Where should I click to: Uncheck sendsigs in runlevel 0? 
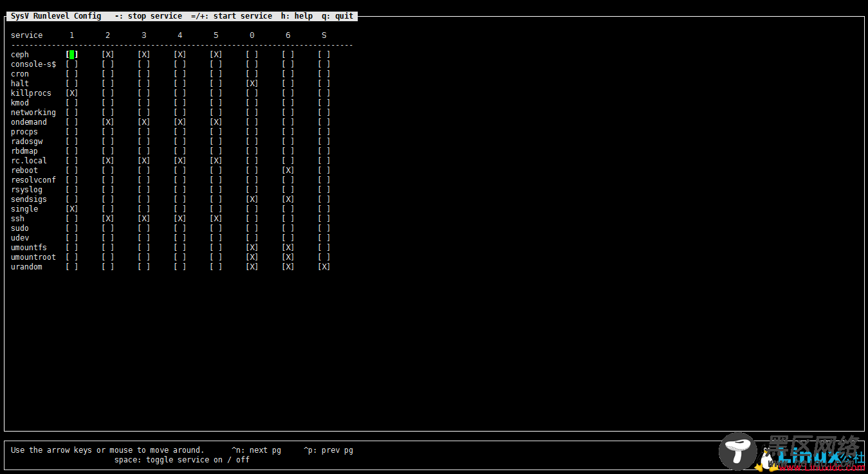tap(252, 199)
